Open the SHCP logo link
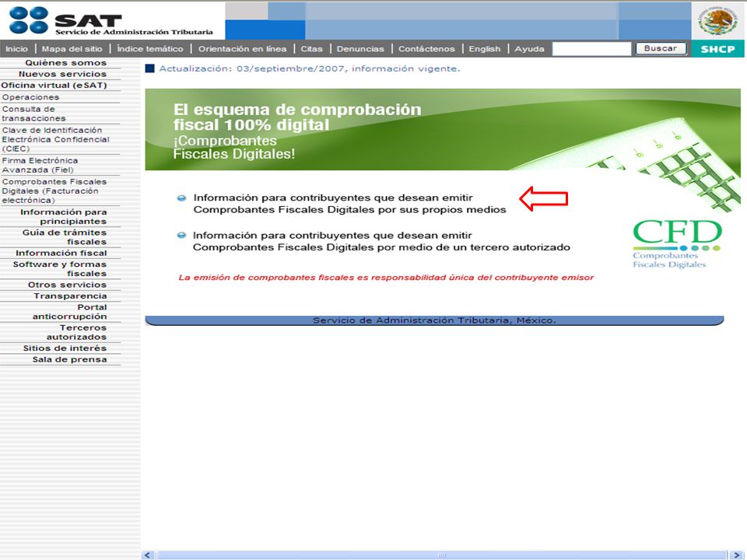The height and width of the screenshot is (560, 747). click(x=717, y=49)
